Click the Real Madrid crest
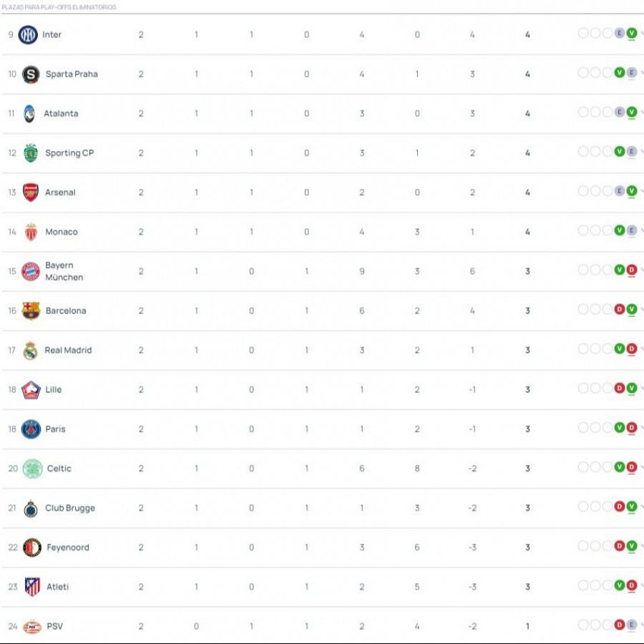The width and height of the screenshot is (644, 644). pos(29,350)
